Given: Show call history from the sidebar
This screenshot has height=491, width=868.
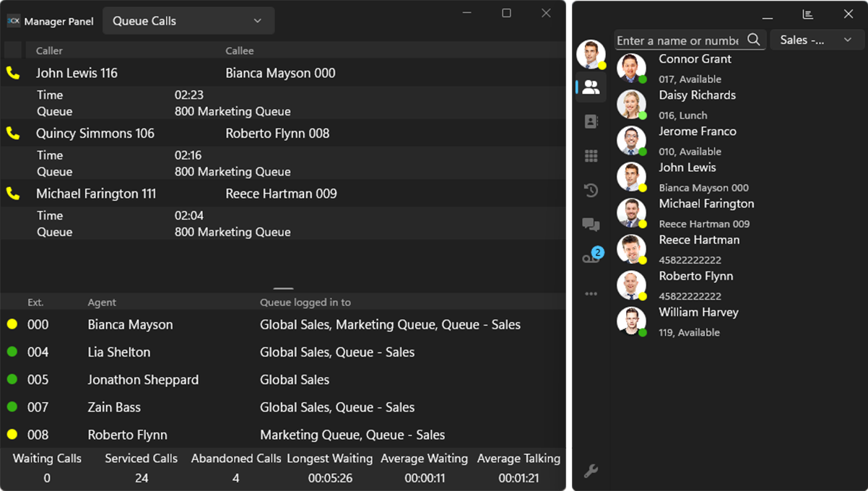Looking at the screenshot, I should 591,191.
